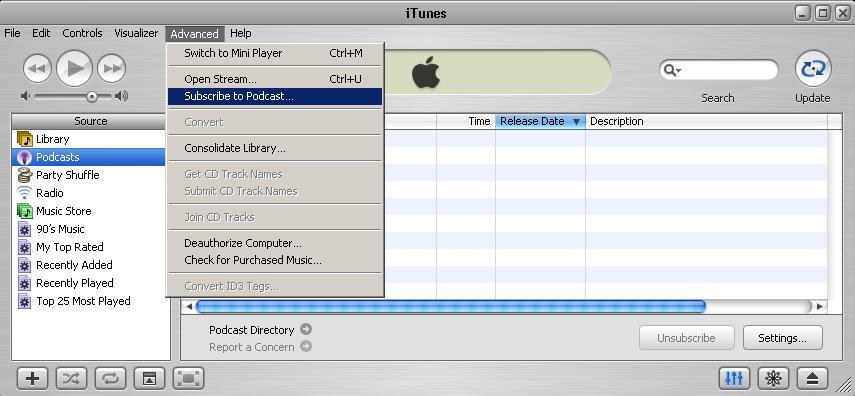
Task: Open the Controls menu
Action: (82, 33)
